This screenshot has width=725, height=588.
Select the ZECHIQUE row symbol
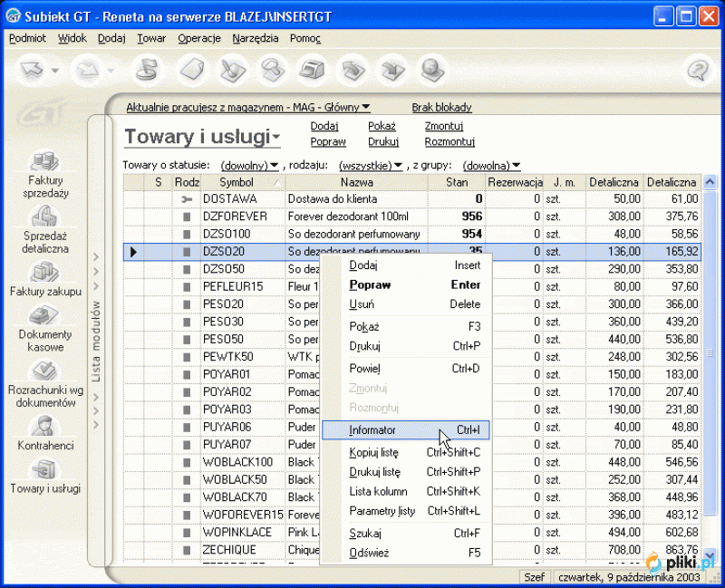(x=229, y=551)
